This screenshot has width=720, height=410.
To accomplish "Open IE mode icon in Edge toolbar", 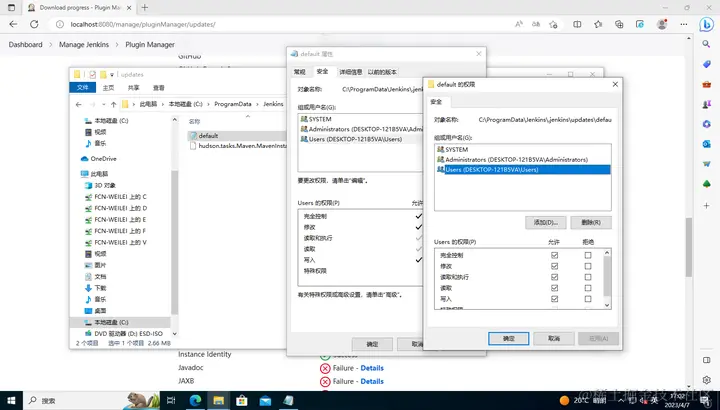I will pos(640,24).
